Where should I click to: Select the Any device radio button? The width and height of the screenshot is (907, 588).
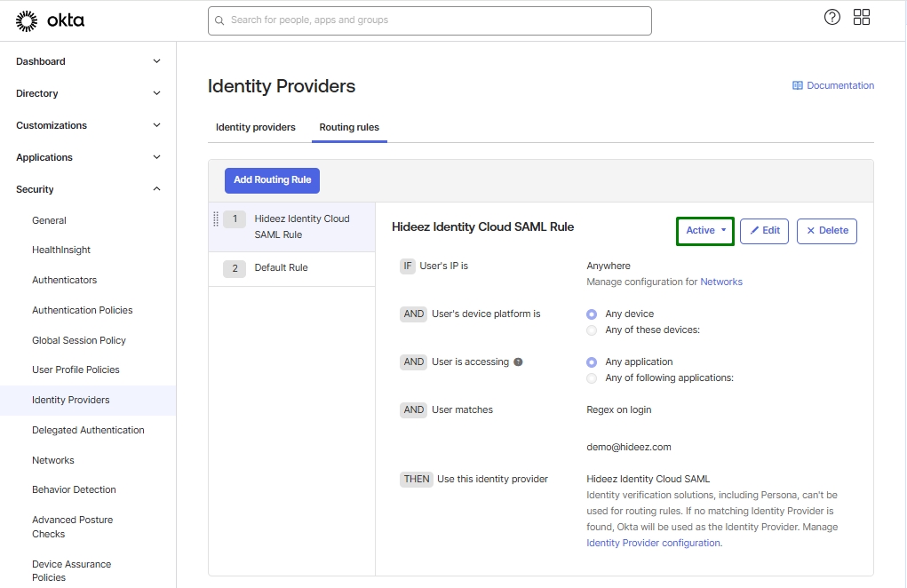592,314
